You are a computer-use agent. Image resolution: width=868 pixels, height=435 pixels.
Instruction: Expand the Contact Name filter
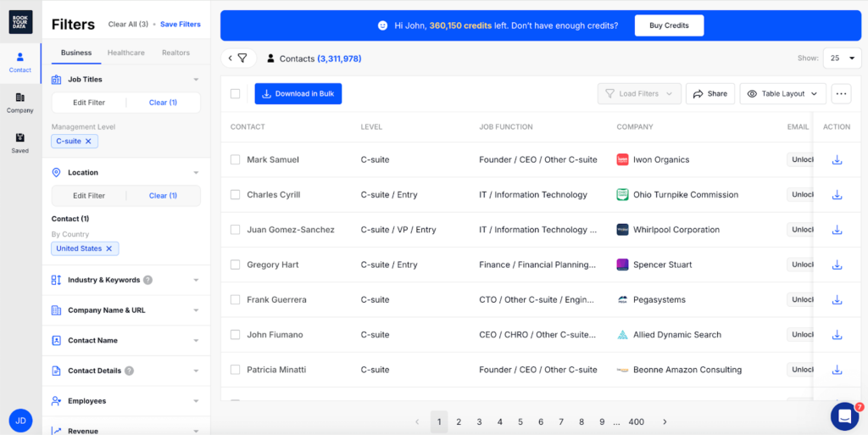[x=196, y=340]
